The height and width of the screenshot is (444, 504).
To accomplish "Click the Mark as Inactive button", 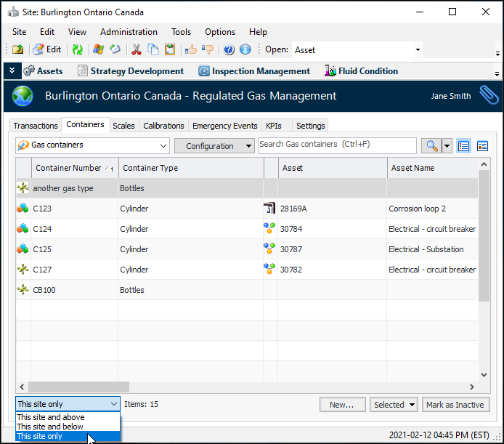I will tap(455, 405).
